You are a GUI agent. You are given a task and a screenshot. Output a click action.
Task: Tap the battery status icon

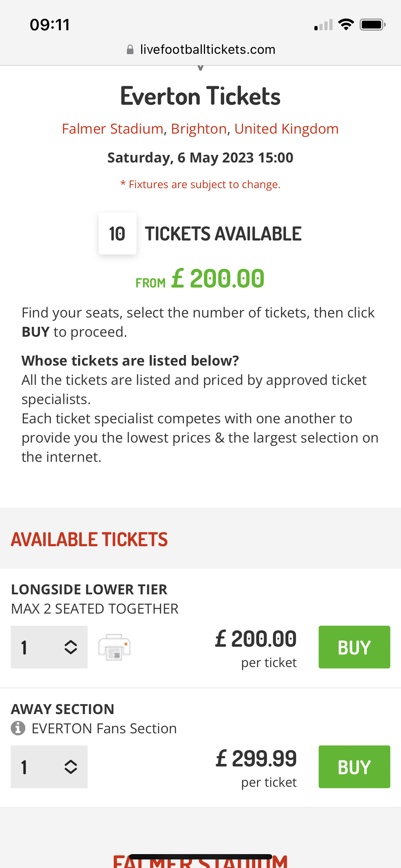[372, 25]
